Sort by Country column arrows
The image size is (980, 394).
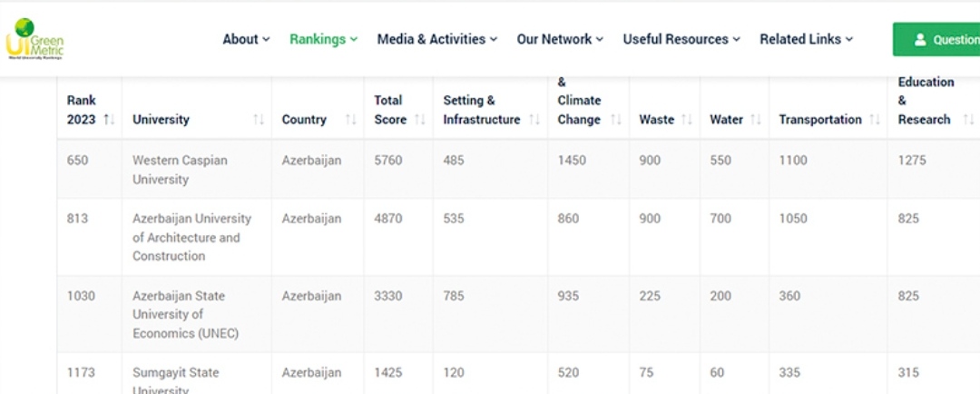point(350,120)
